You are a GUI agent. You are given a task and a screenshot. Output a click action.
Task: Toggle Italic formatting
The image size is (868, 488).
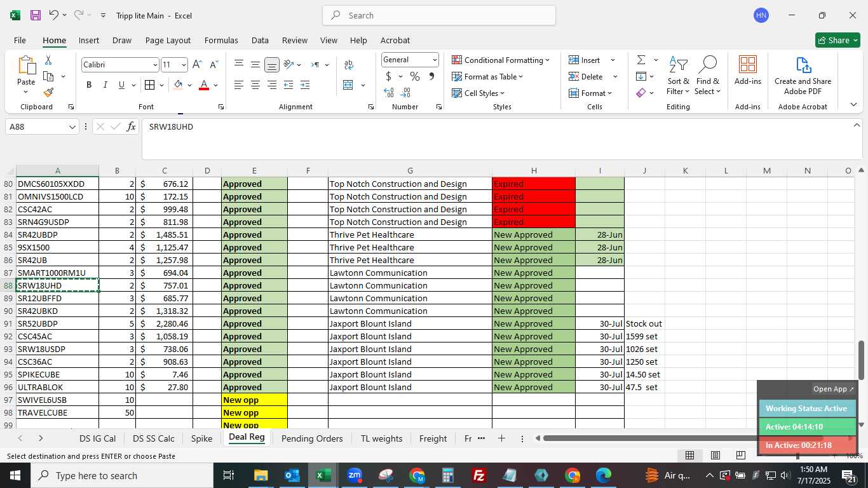pyautogui.click(x=105, y=85)
